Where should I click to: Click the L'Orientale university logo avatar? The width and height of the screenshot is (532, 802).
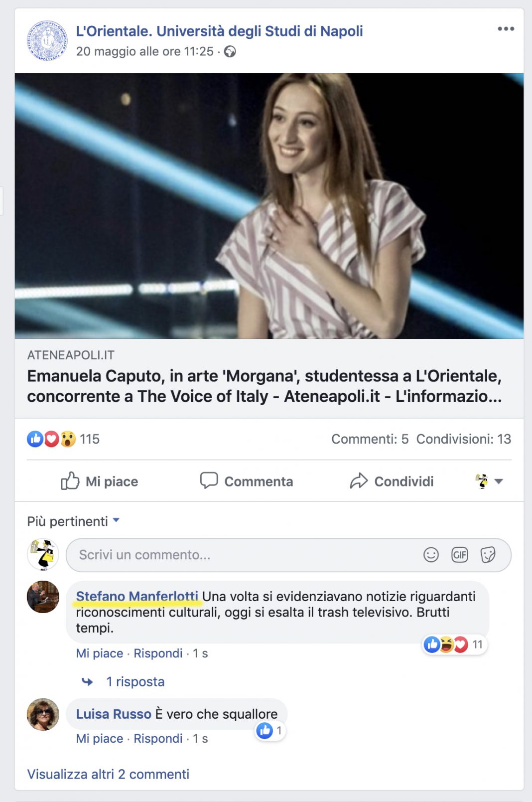click(x=46, y=40)
